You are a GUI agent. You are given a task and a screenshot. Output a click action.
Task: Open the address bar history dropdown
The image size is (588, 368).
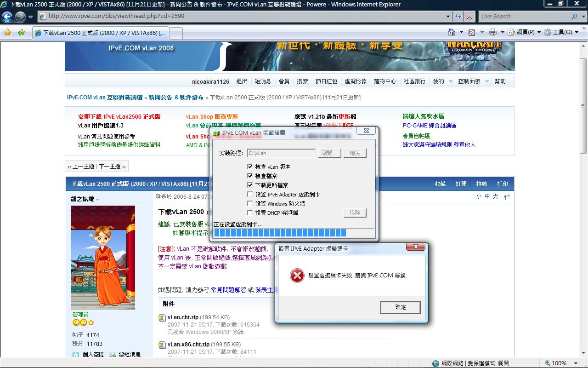[x=448, y=16]
